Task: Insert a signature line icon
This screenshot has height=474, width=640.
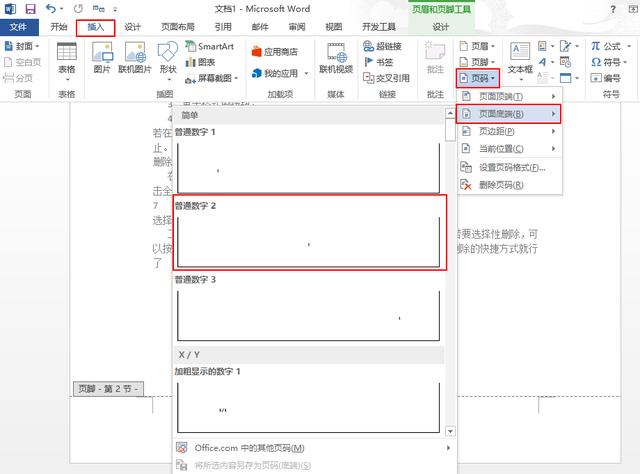Action: tap(569, 46)
